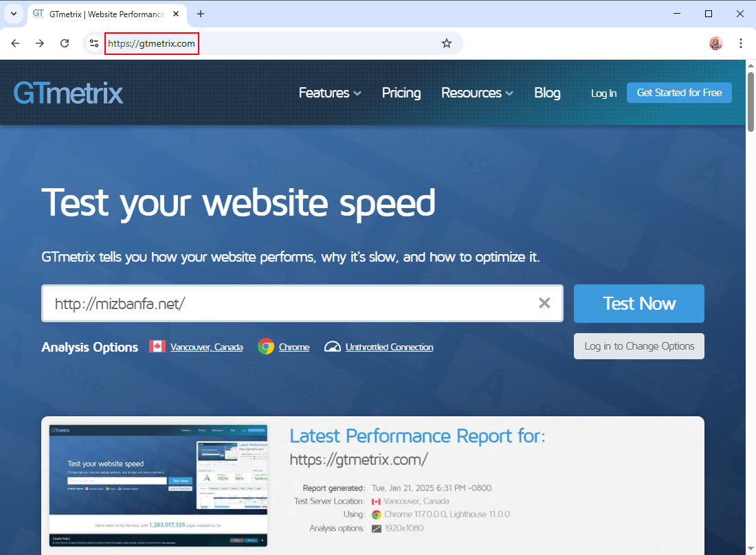Viewport: 756px width, 555px height.
Task: Click the GTmetrix logo
Action: pyautogui.click(x=69, y=93)
